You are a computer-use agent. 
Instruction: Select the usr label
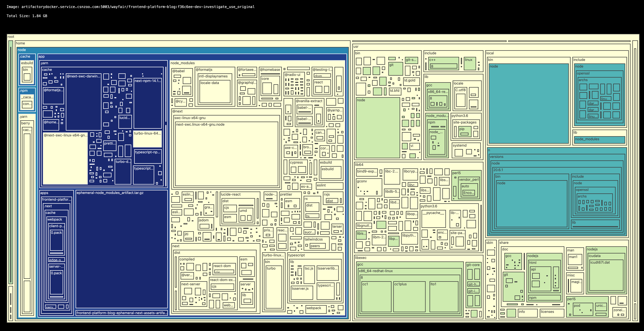pos(356,47)
